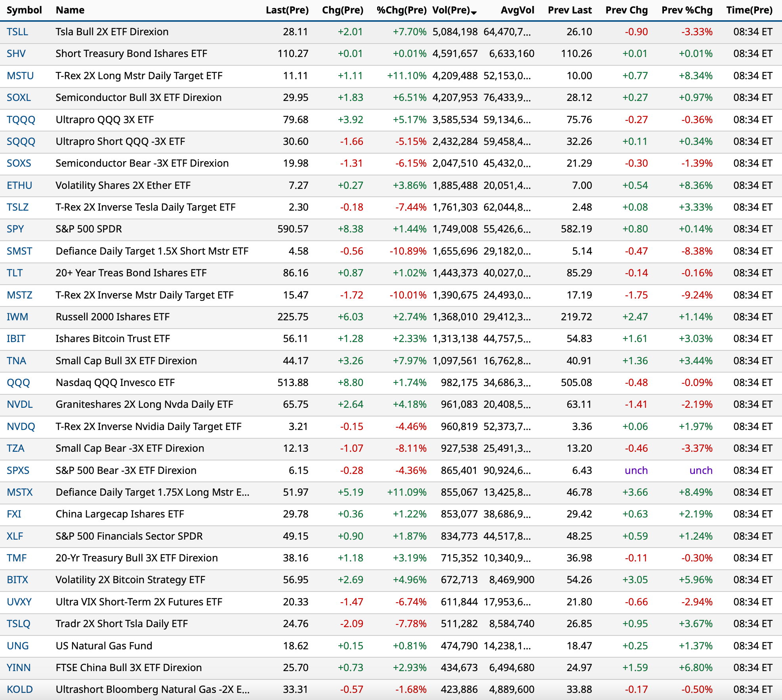Click the KOLD ticker link

[20, 689]
